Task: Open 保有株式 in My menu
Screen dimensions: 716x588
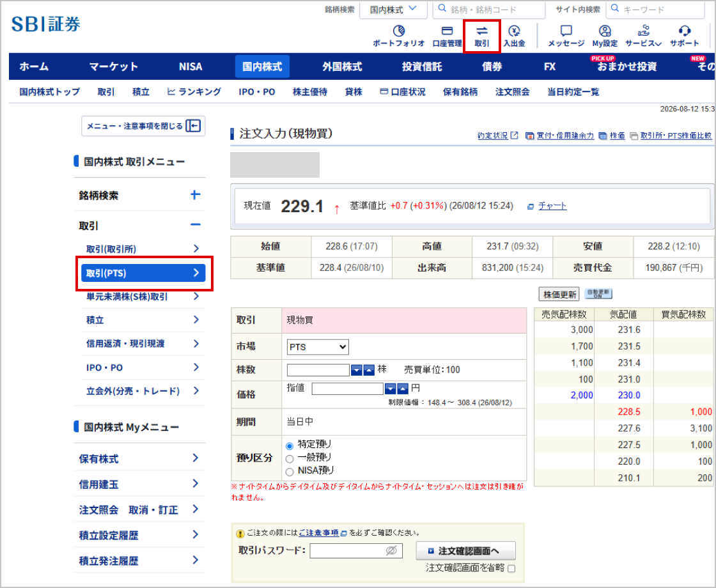Action: [139, 458]
